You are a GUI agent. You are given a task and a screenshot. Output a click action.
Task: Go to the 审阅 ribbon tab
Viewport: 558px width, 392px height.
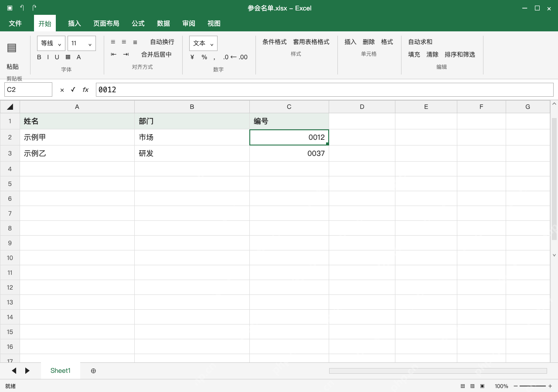[x=189, y=24]
